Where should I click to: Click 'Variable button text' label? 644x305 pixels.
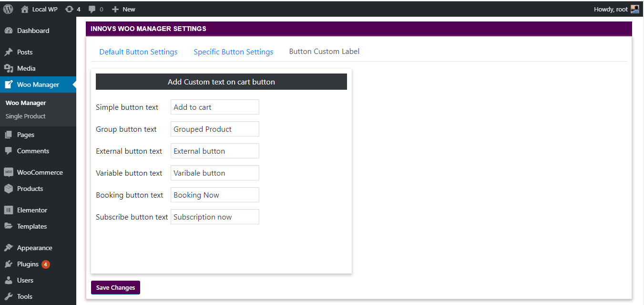[129, 173]
